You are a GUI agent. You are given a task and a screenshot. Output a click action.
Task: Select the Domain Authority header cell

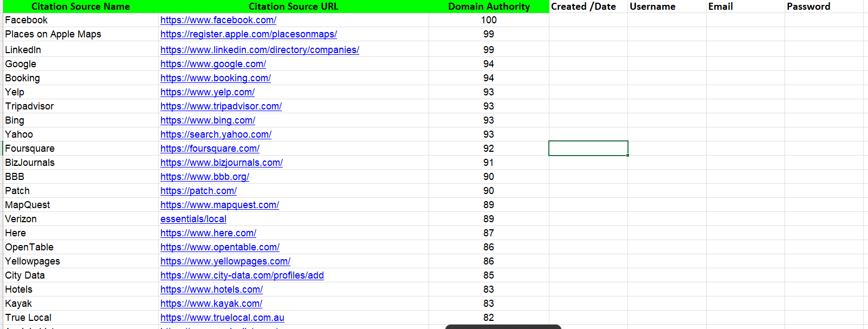click(x=489, y=7)
